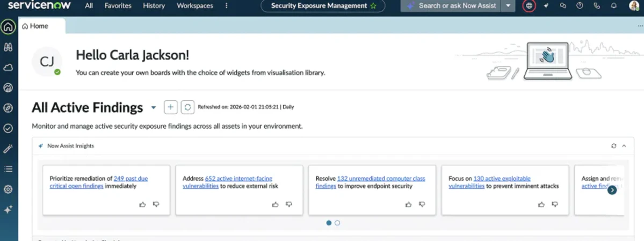This screenshot has width=644, height=241.
Task: Thumbs up the internet-facing vulnerabilities insight
Action: pos(276,204)
